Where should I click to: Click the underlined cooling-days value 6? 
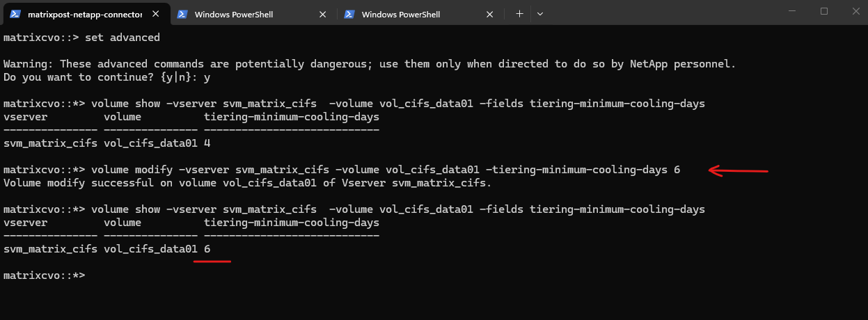click(x=207, y=249)
